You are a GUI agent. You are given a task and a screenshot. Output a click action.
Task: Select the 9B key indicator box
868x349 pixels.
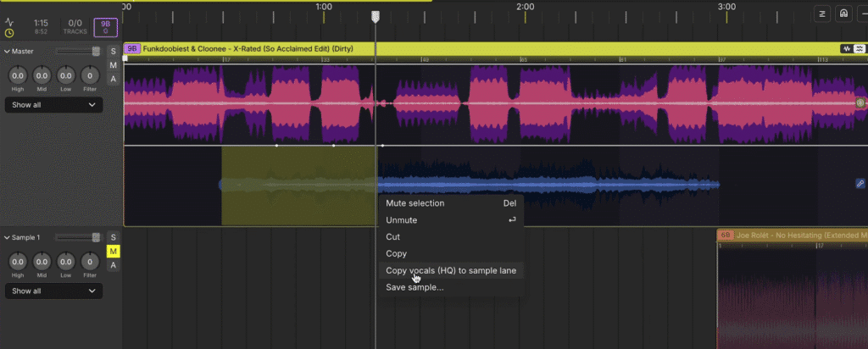(x=105, y=27)
